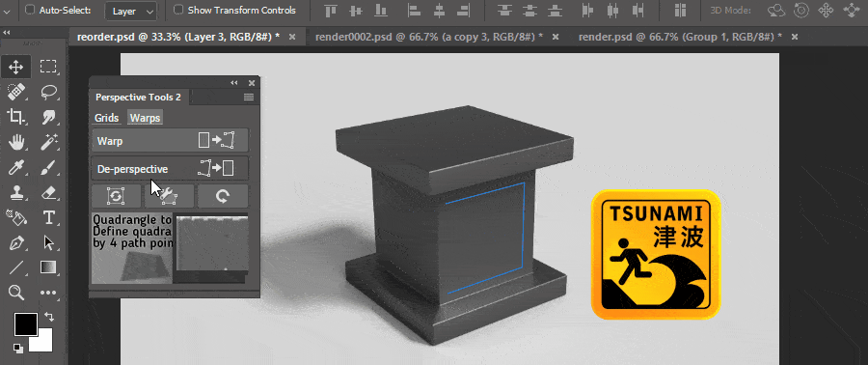Close the reorder.psd tab
The height and width of the screenshot is (365, 868).
pos(292,37)
